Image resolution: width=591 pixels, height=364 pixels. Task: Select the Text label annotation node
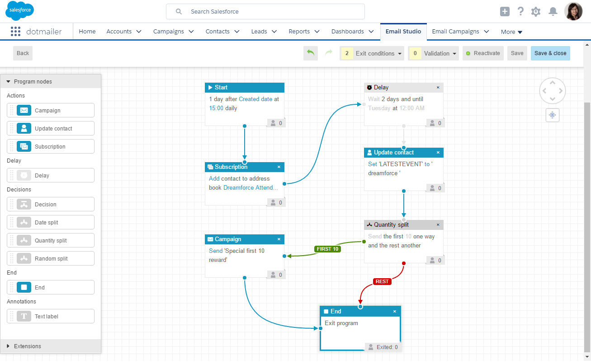click(x=50, y=316)
